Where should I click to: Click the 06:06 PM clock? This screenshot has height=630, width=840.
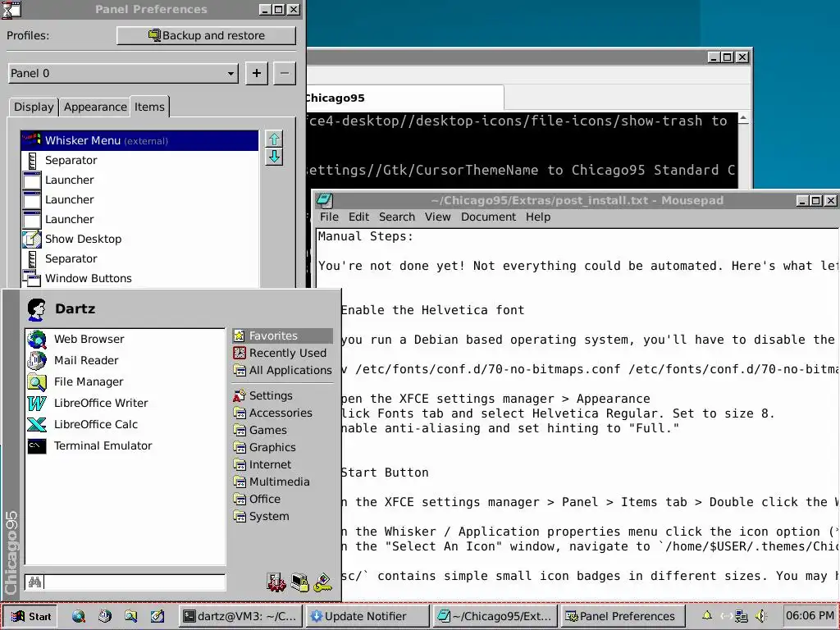[x=810, y=616]
